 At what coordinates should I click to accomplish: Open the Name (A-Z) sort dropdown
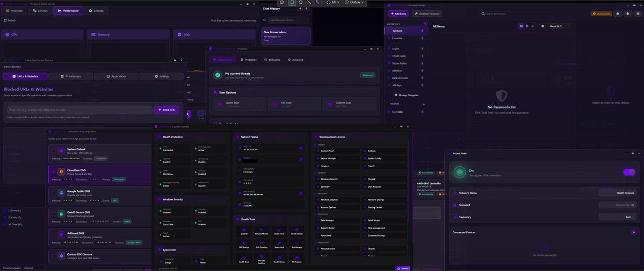click(x=559, y=26)
